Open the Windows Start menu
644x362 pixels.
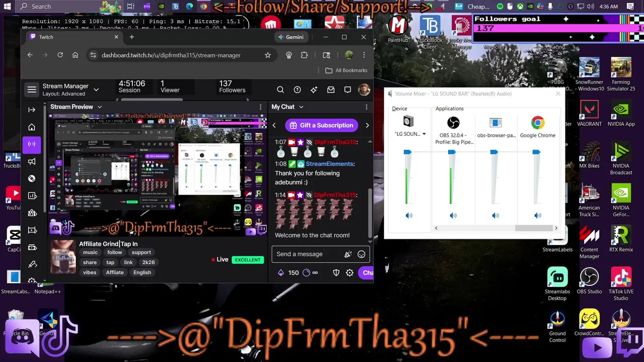tap(8, 7)
